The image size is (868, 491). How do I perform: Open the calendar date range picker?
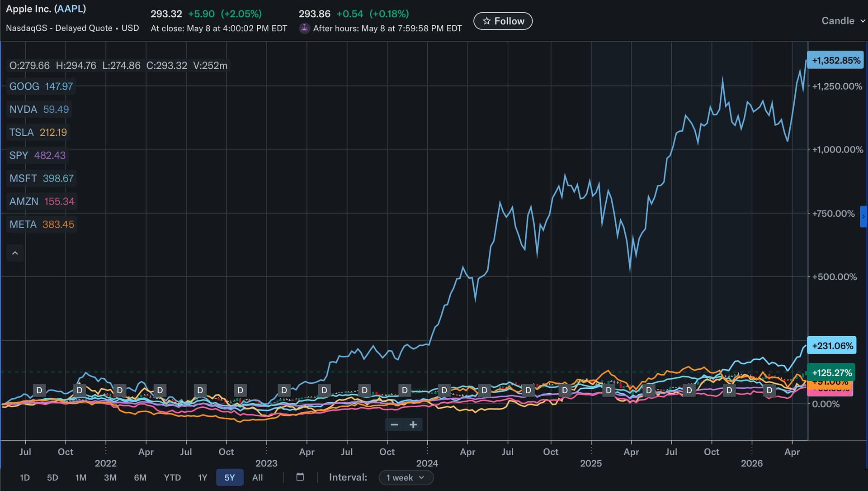click(x=300, y=477)
